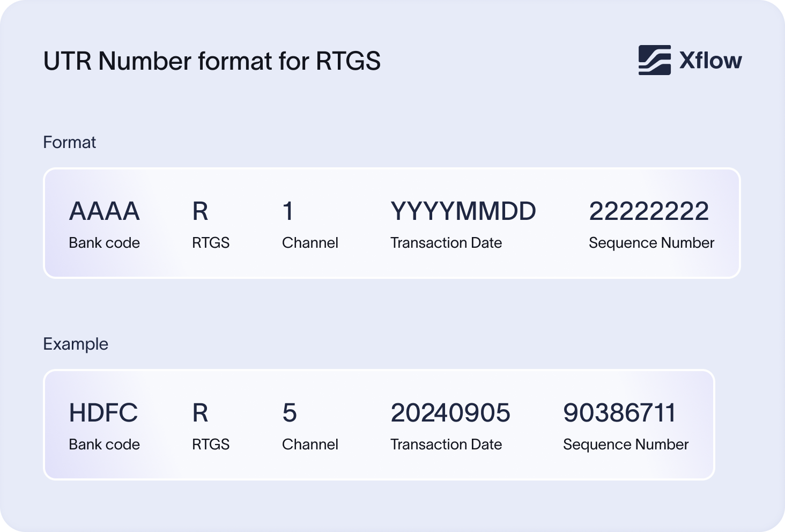Image resolution: width=785 pixels, height=532 pixels.
Task: Click channel value 5 in Example row
Action: pos(289,413)
